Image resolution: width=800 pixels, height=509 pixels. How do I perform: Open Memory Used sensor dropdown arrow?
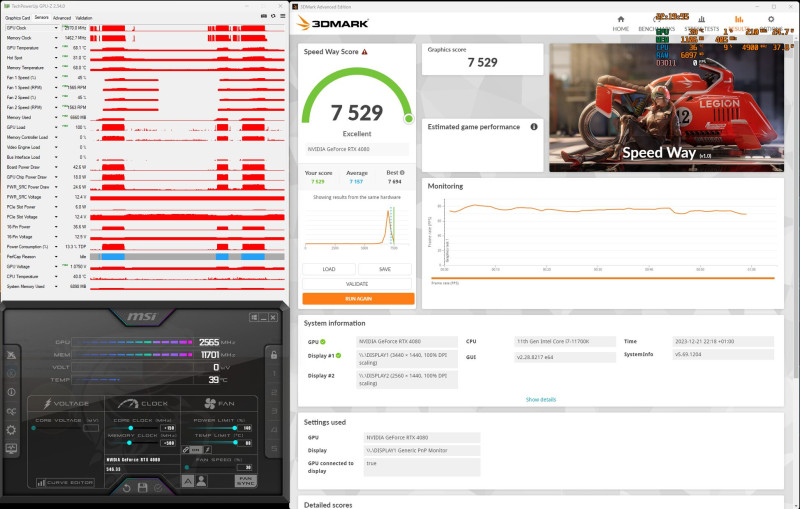56,117
